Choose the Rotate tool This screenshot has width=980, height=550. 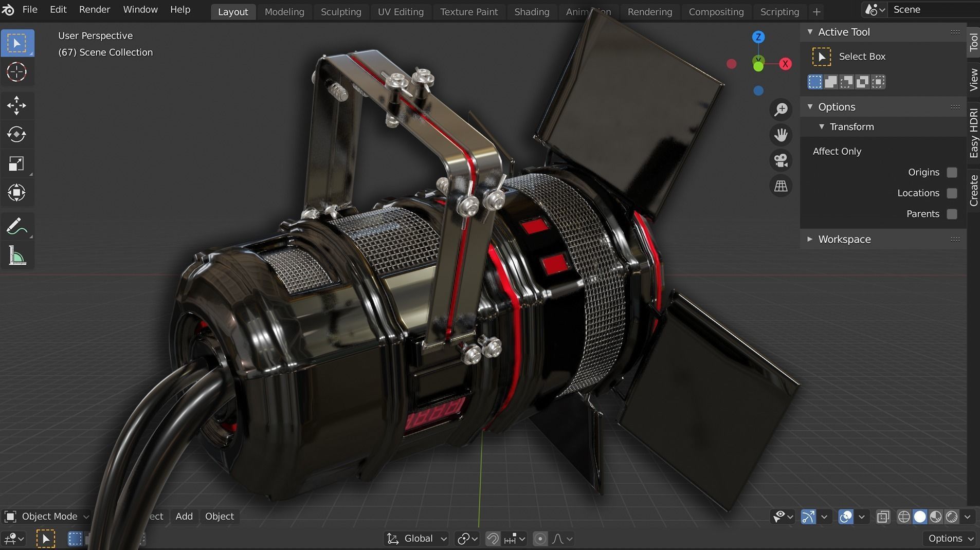[x=17, y=135]
